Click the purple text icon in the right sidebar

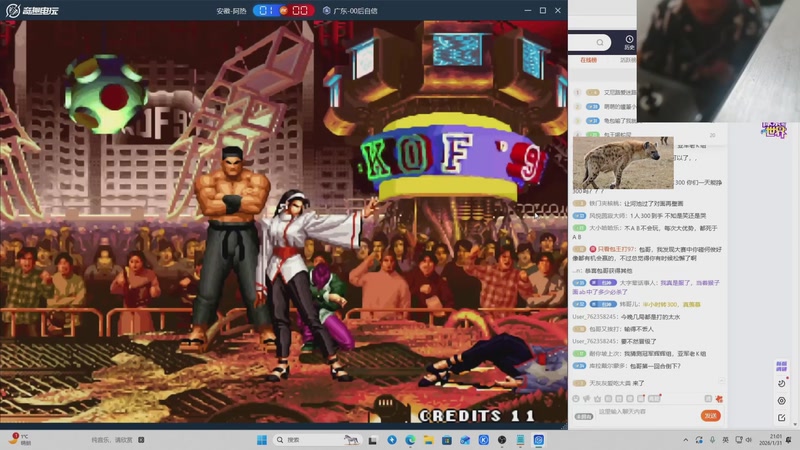coord(781,366)
